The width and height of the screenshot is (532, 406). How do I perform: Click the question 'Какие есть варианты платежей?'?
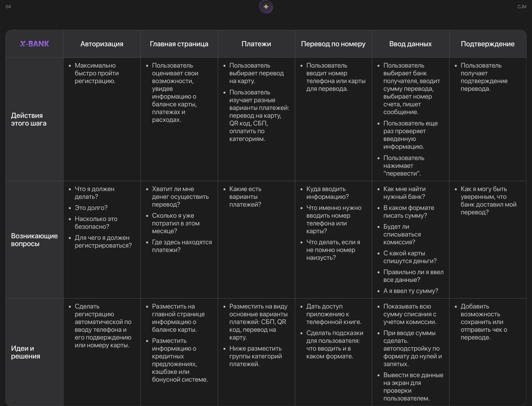pos(245,197)
